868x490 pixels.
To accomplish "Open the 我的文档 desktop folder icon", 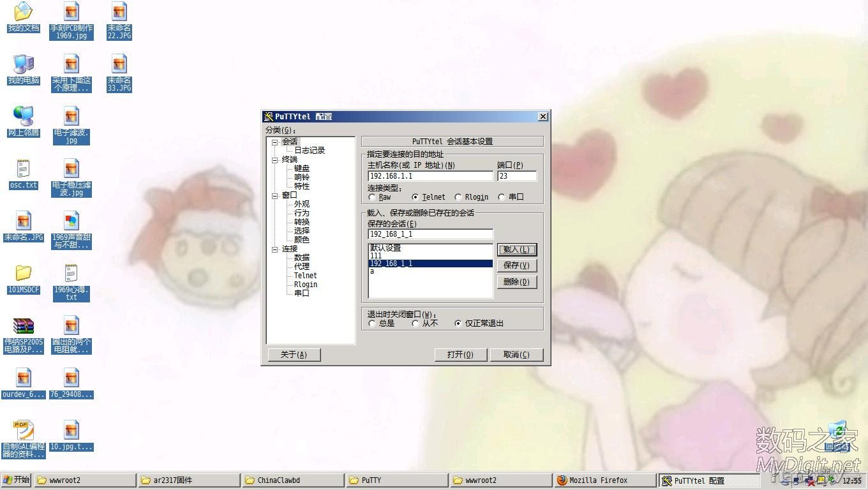I will 23,11.
